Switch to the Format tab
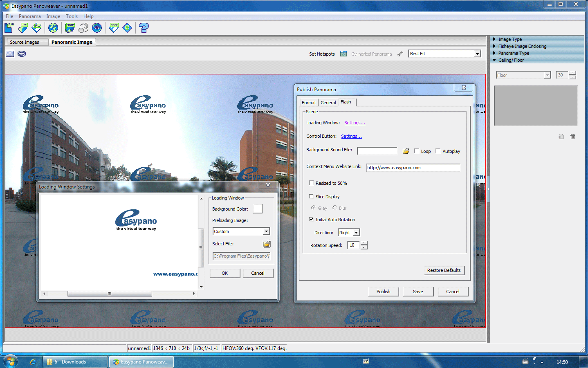Viewport: 588px width, 368px height. (x=309, y=103)
